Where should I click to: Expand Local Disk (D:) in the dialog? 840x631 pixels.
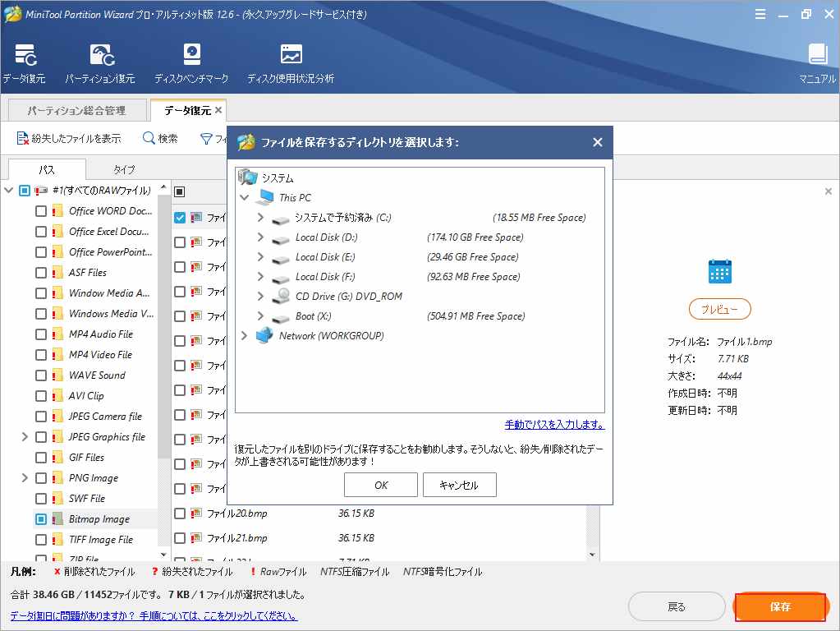click(263, 238)
